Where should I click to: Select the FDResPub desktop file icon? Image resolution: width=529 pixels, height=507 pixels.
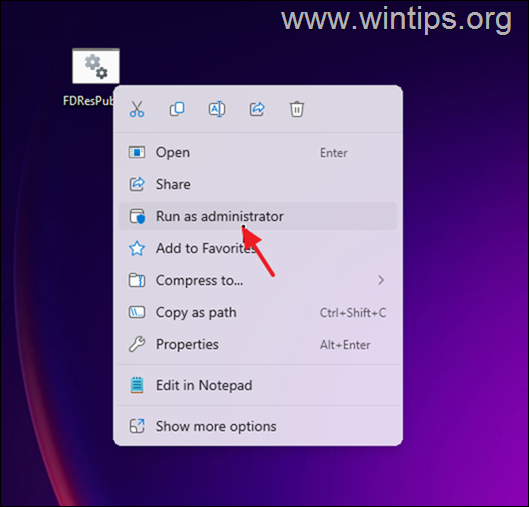(96, 66)
